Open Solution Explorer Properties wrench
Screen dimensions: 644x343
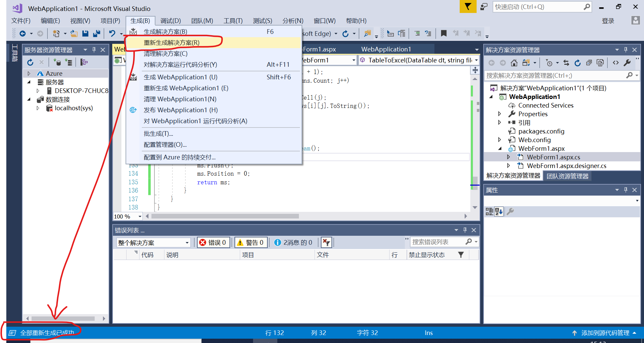pyautogui.click(x=627, y=63)
